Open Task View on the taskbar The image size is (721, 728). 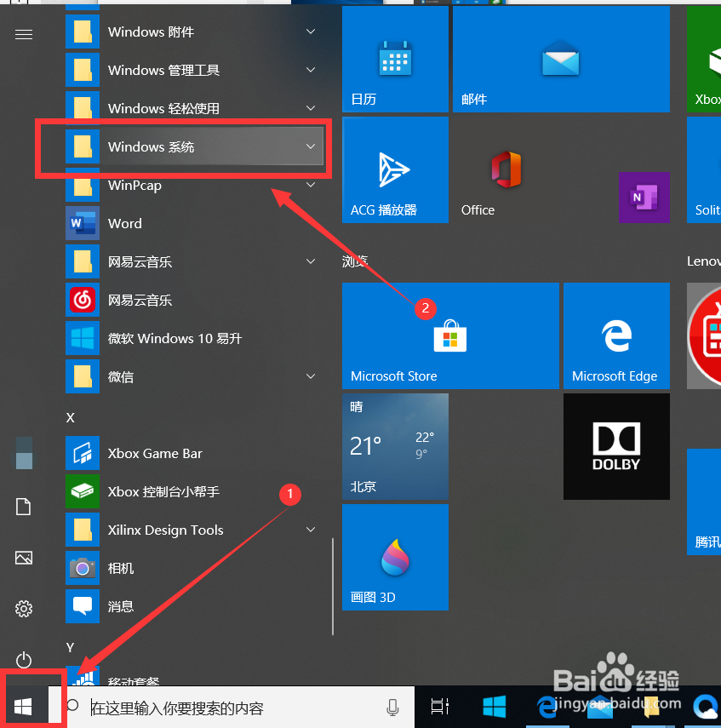point(439,707)
